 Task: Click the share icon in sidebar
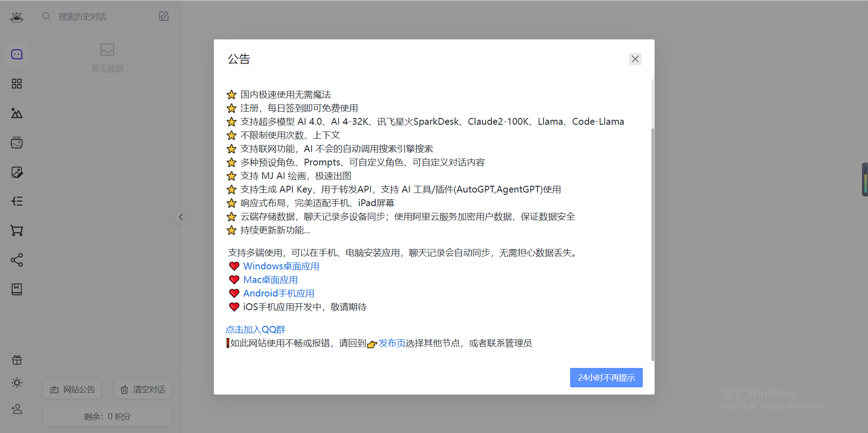click(x=16, y=260)
